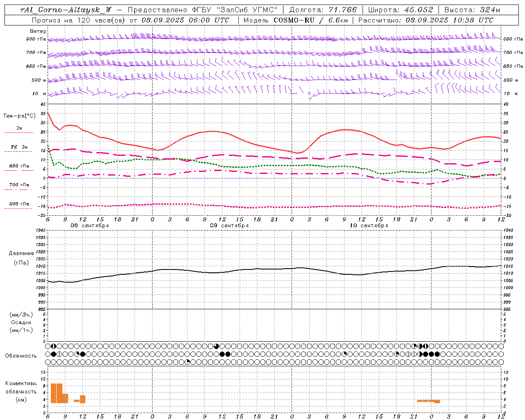Click the black pressure curve

275,269
